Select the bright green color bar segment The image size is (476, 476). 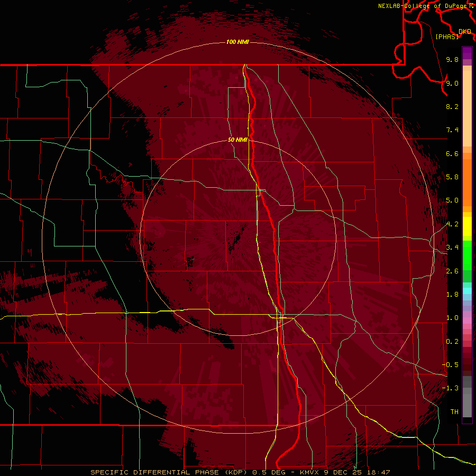click(x=467, y=255)
